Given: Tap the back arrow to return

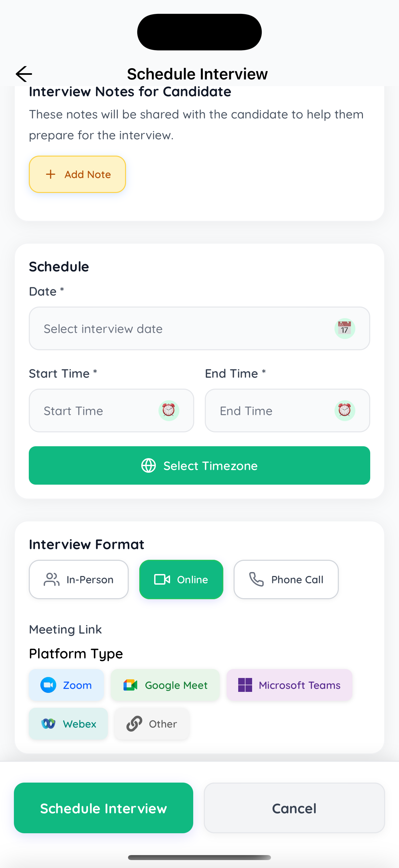Looking at the screenshot, I should pos(23,73).
